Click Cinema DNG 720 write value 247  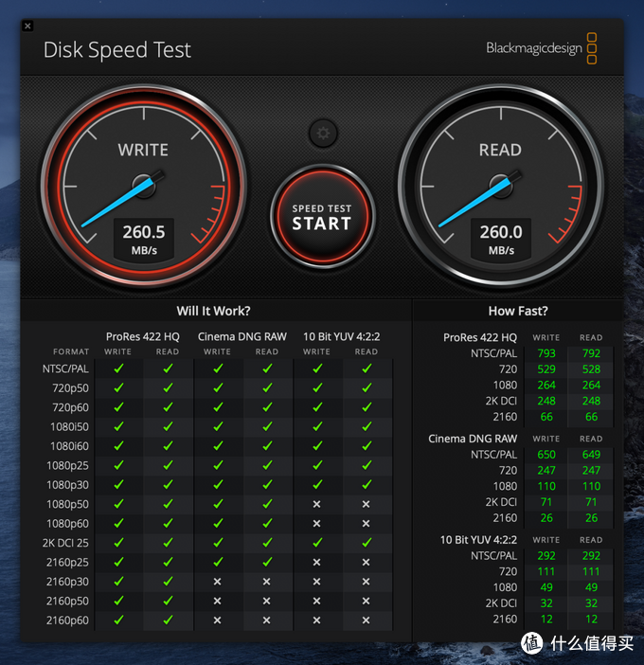pyautogui.click(x=546, y=471)
